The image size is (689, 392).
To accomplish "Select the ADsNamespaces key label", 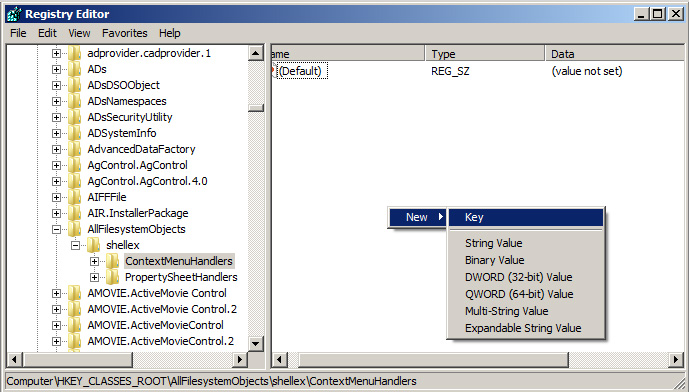I will click(127, 101).
